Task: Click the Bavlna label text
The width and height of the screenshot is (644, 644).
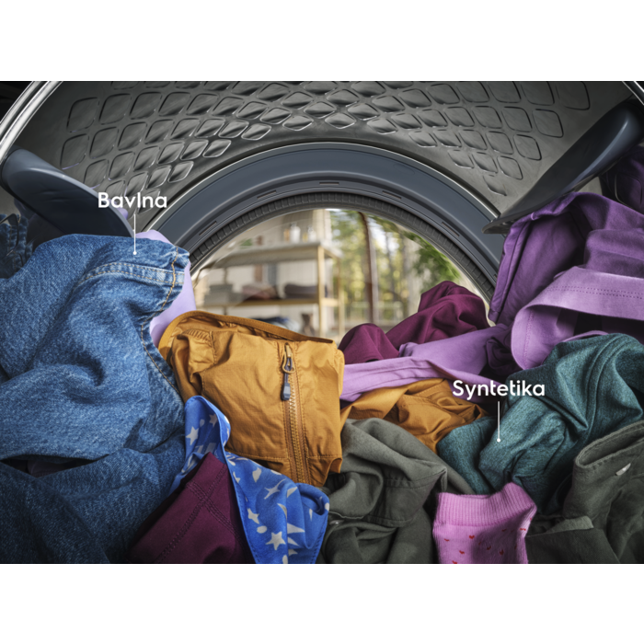Action: 132,200
